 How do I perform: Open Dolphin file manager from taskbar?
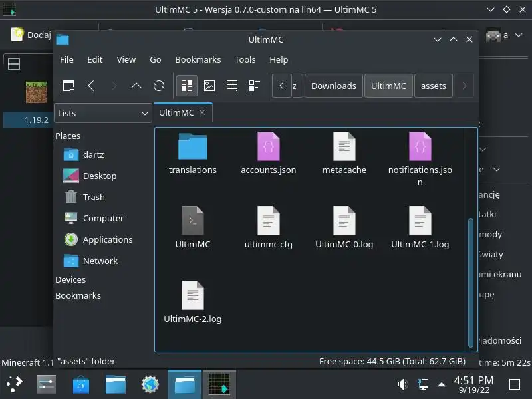point(115,384)
